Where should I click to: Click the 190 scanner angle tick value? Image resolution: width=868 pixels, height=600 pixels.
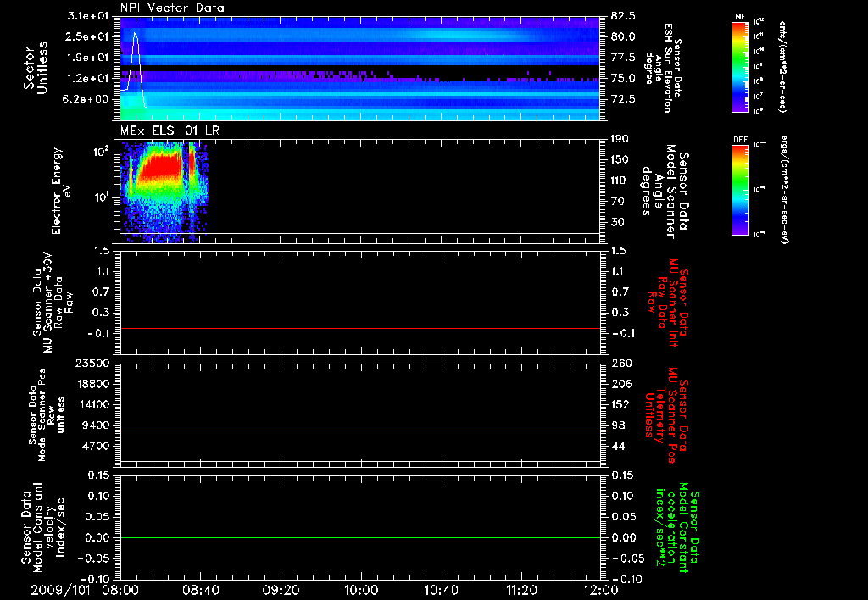[620, 139]
